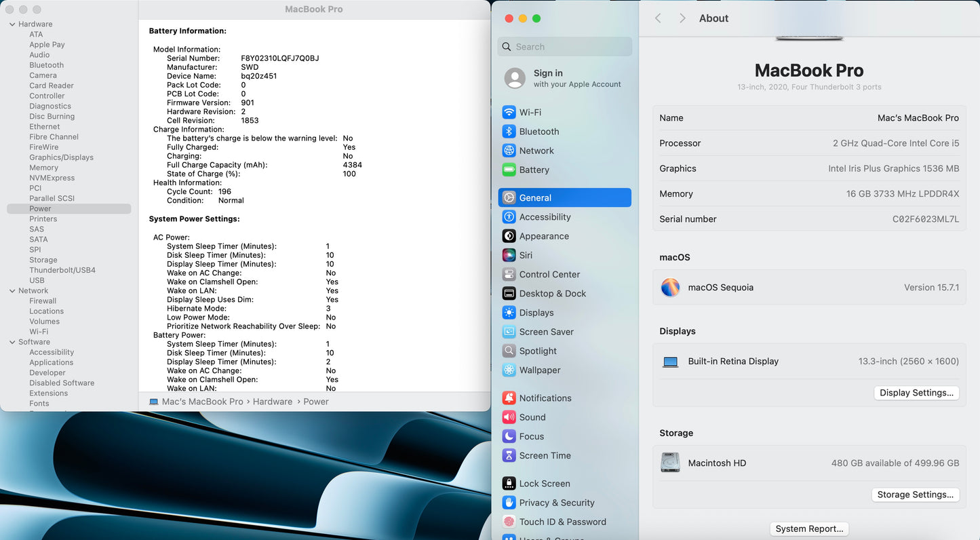Viewport: 980px width, 540px height.
Task: Open the Siri settings icon
Action: 509,256
